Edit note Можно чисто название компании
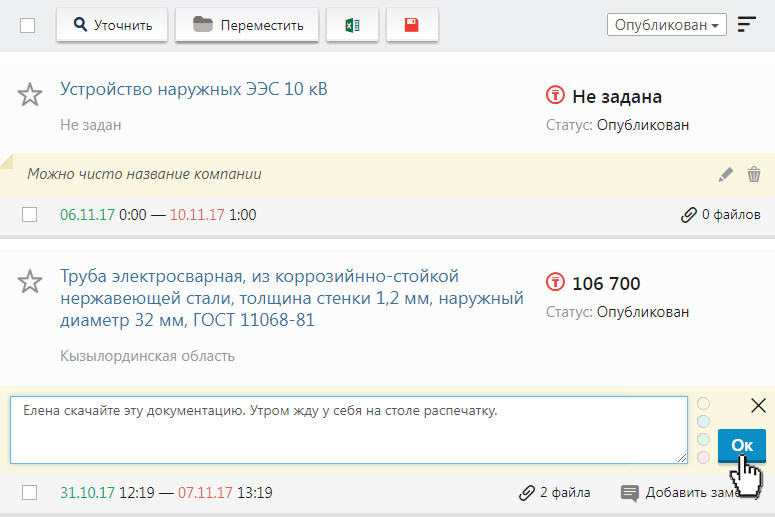 (726, 174)
